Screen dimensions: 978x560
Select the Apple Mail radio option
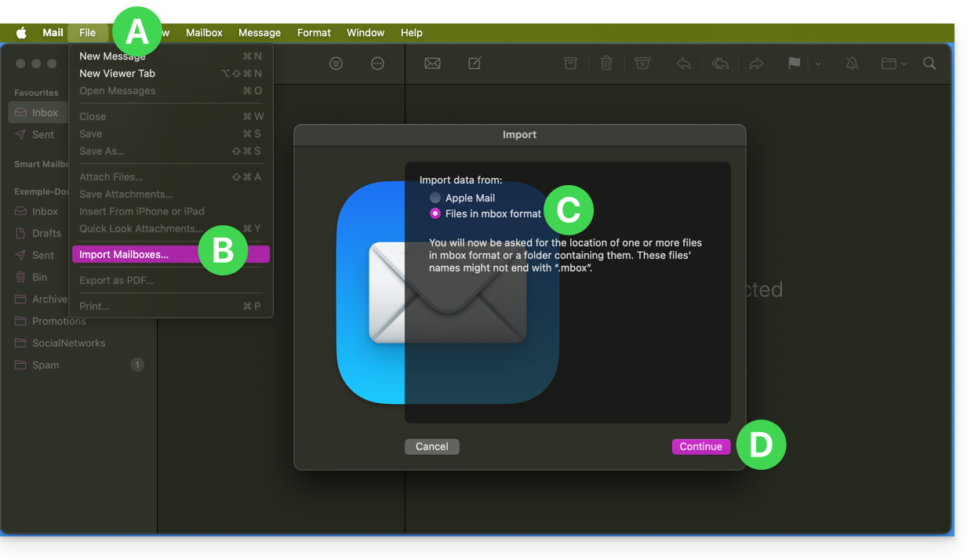(435, 198)
